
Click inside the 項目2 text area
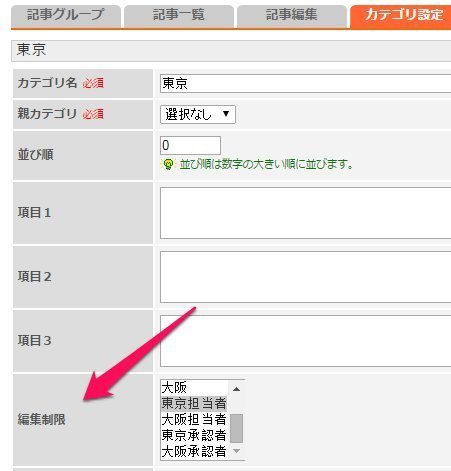tap(305, 277)
